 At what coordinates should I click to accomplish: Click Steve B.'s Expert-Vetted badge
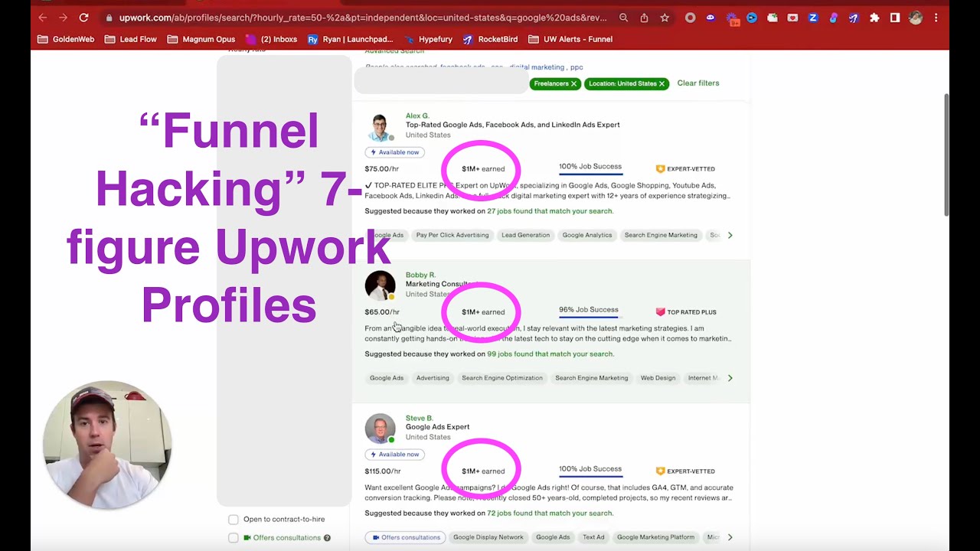[x=685, y=471]
